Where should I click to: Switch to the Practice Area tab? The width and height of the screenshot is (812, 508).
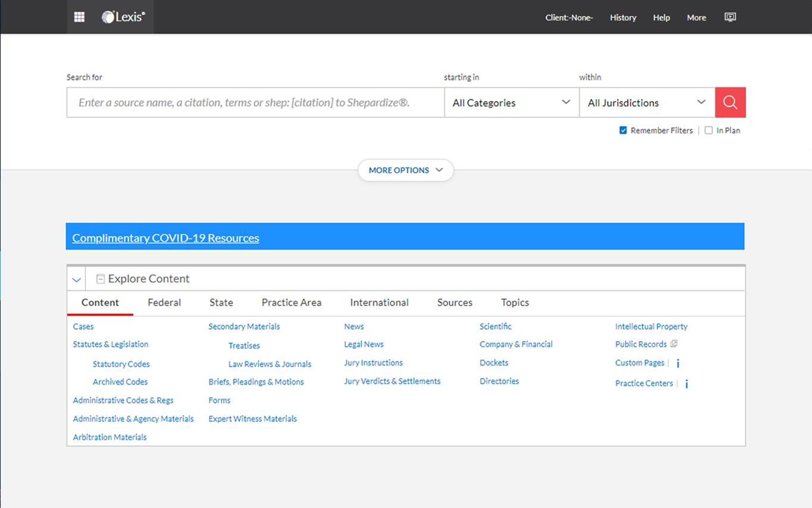click(x=291, y=303)
